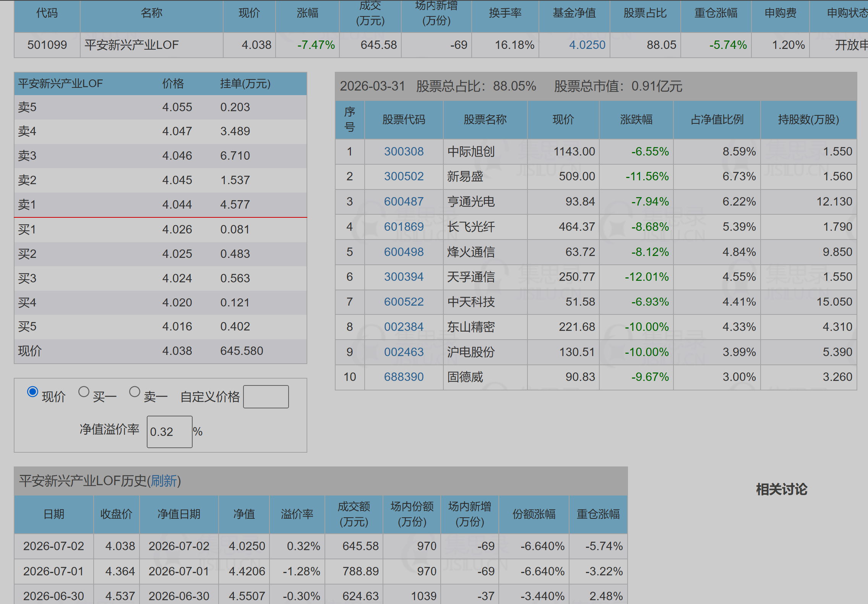The height and width of the screenshot is (604, 868).
Task: Click 沪电股份 holding value 5.390
Action: [837, 352]
